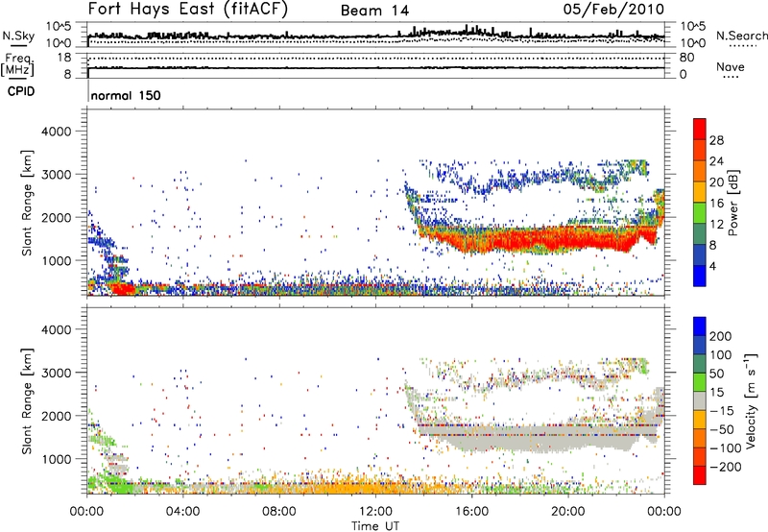Click the '2000' tick on the power panel axis
The image size is (768, 532).
[56, 217]
